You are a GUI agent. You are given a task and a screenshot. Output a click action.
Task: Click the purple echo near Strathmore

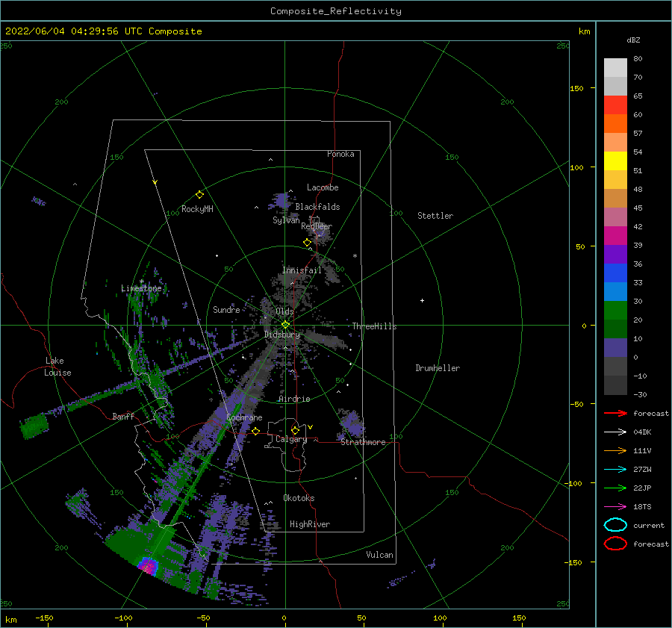click(x=352, y=423)
